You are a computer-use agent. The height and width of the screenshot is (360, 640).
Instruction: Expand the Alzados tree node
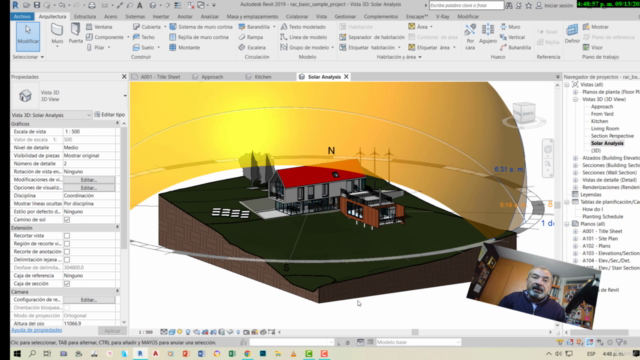[x=575, y=158]
